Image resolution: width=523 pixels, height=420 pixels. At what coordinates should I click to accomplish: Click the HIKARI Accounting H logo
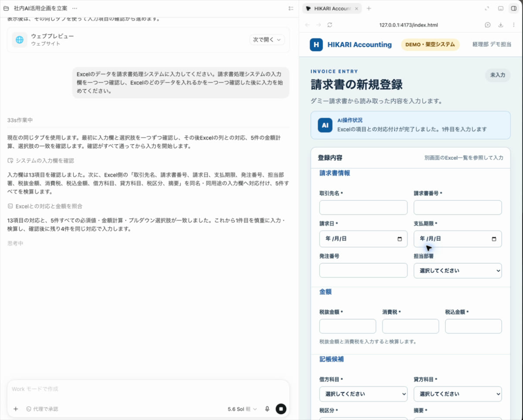[316, 44]
